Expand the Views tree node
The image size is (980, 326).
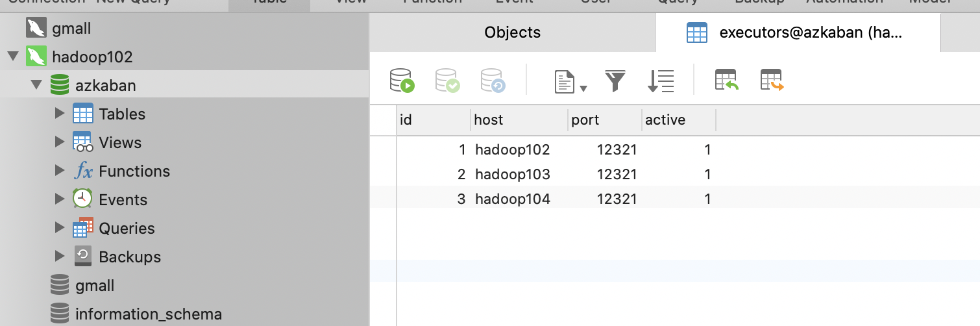[60, 142]
